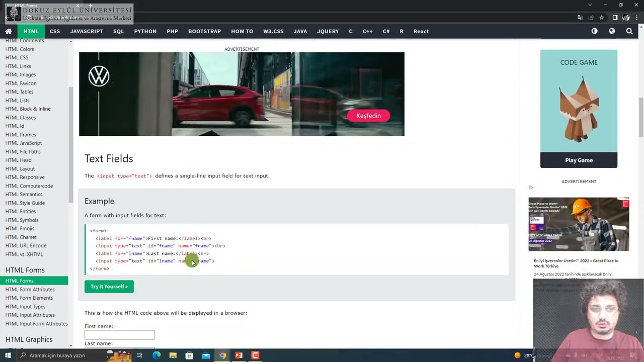Open the Chrome profile avatar
Image resolution: width=644 pixels, height=362 pixels.
tap(626, 18)
